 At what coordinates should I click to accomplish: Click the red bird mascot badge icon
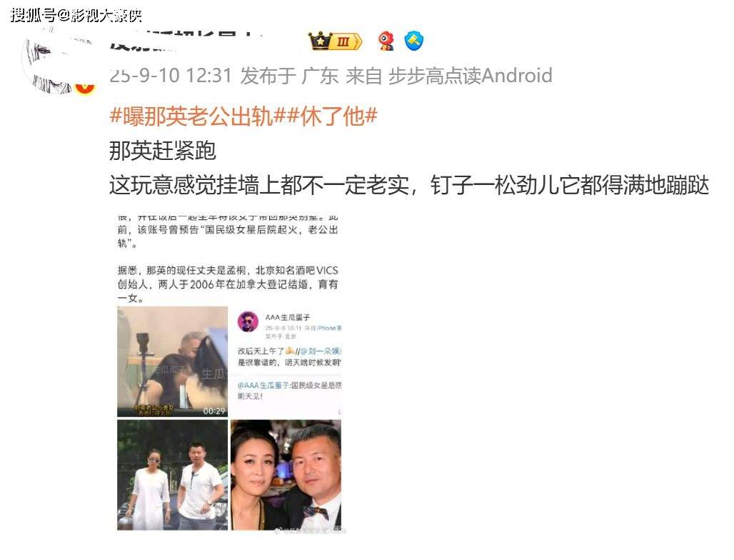[386, 41]
